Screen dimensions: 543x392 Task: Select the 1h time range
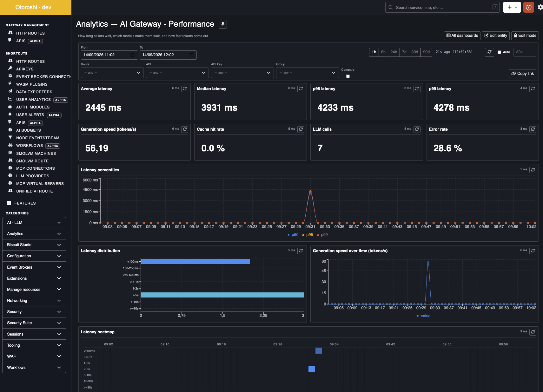point(374,52)
